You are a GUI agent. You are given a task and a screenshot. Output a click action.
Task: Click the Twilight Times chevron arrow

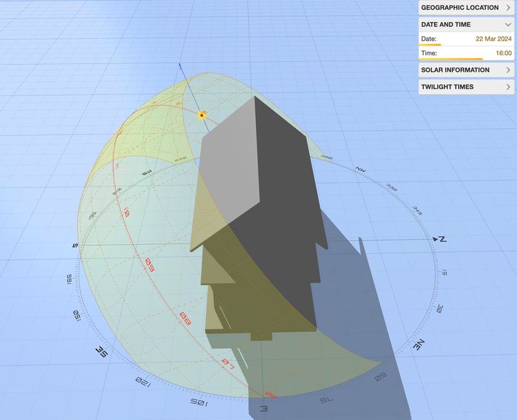[x=508, y=87]
